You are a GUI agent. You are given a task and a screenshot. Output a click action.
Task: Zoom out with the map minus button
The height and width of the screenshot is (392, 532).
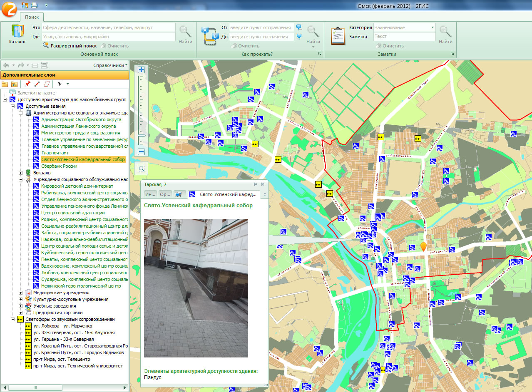tap(141, 152)
